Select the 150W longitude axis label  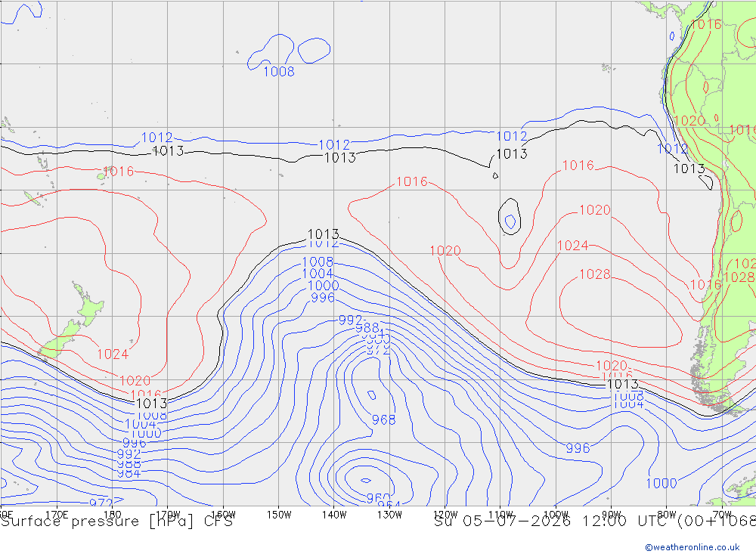pos(279,515)
